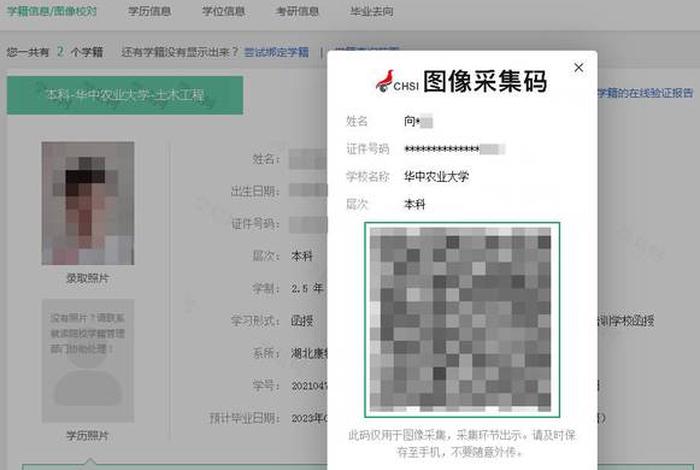
Task: Click the 学制 value 2.5 年
Action: (x=307, y=288)
